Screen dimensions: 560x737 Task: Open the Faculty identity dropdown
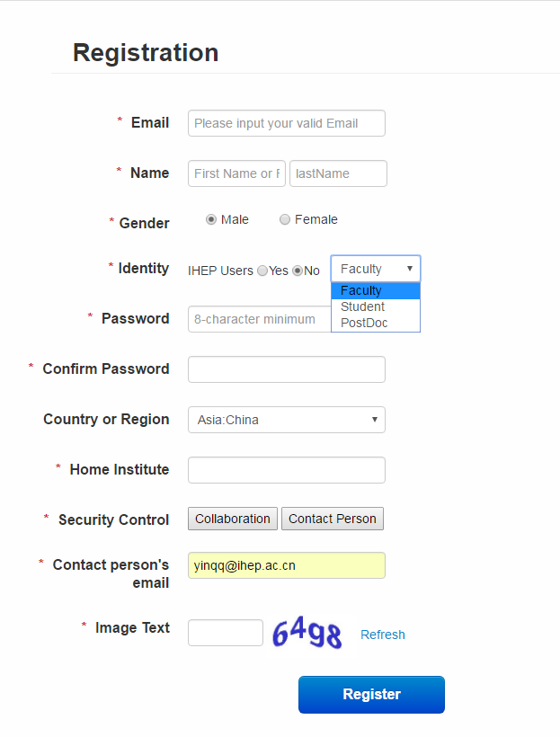376,269
